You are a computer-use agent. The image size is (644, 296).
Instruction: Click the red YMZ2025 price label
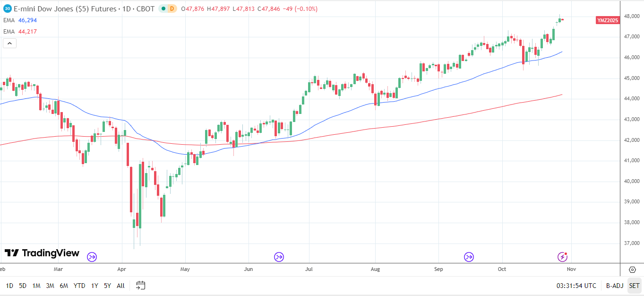pos(607,20)
